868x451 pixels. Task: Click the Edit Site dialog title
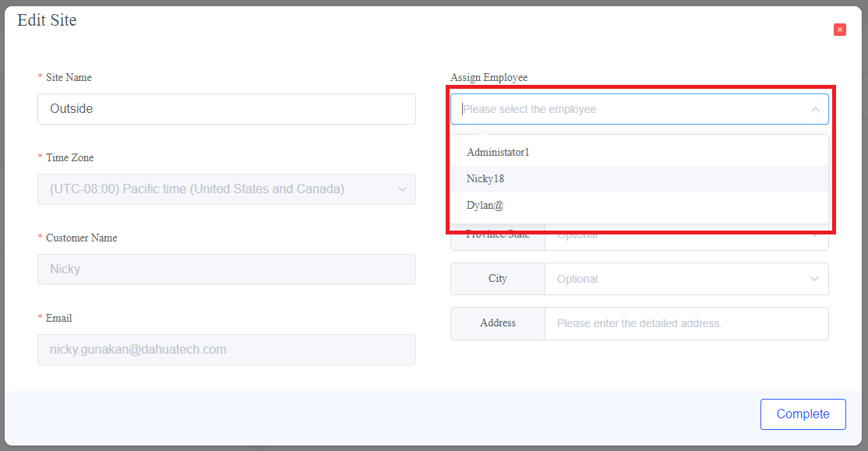[x=47, y=20]
